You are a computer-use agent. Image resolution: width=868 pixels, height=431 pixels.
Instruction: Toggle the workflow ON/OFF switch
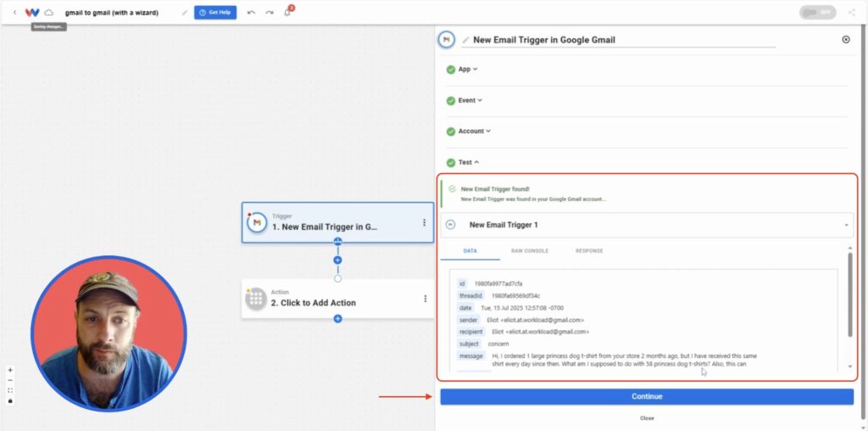coord(817,12)
